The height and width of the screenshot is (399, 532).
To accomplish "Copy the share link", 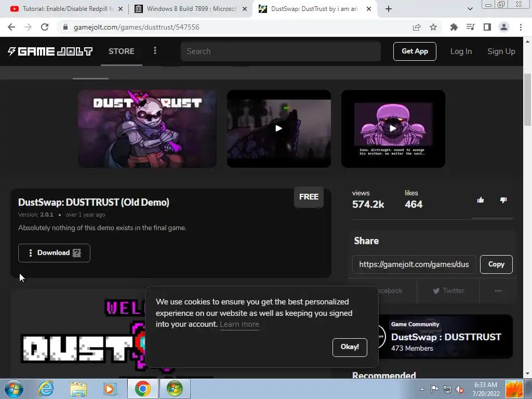I will [x=496, y=264].
